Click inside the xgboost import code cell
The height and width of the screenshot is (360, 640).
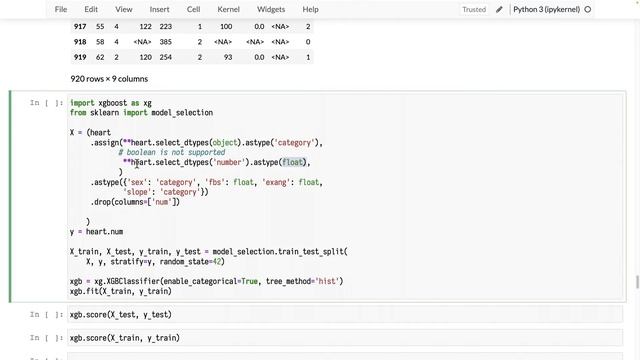(345, 197)
